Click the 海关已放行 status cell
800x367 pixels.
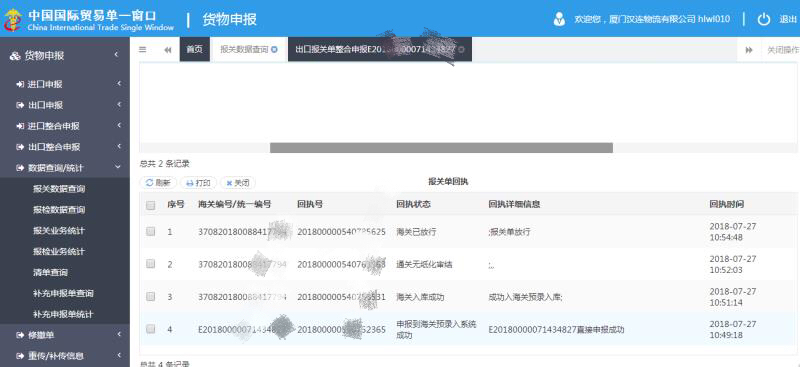click(416, 232)
